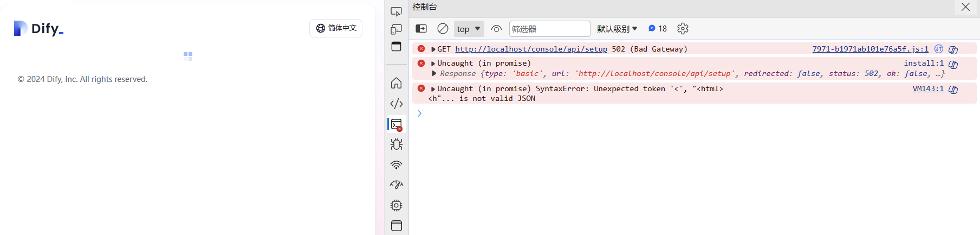Image resolution: width=980 pixels, height=235 pixels.
Task: Open console settings gear icon
Action: point(683,29)
